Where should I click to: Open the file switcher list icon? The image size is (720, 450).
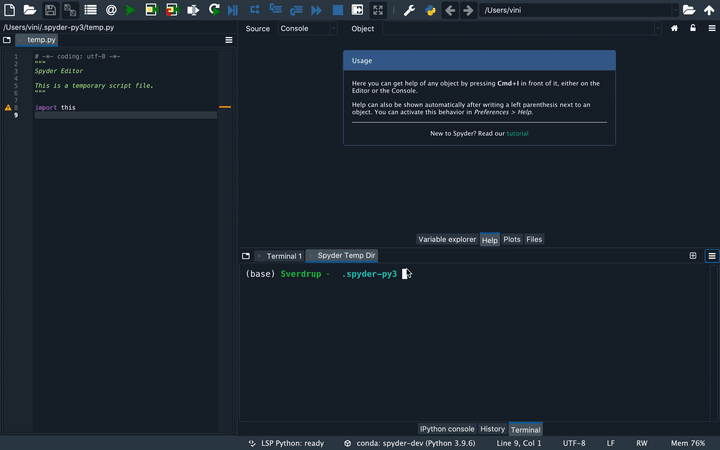coord(90,10)
